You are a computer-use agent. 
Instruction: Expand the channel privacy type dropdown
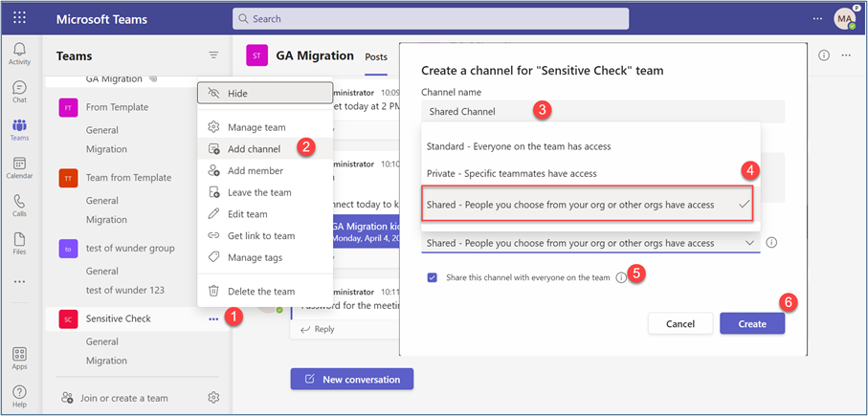[591, 243]
